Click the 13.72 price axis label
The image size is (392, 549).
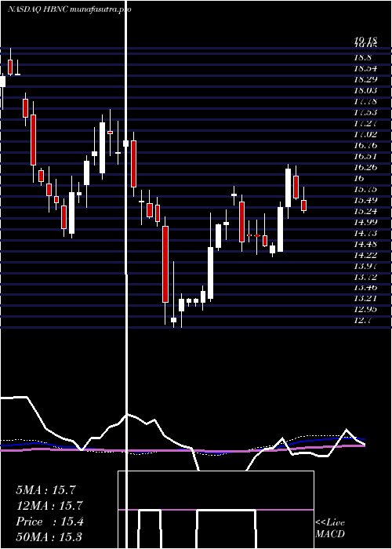point(365,277)
